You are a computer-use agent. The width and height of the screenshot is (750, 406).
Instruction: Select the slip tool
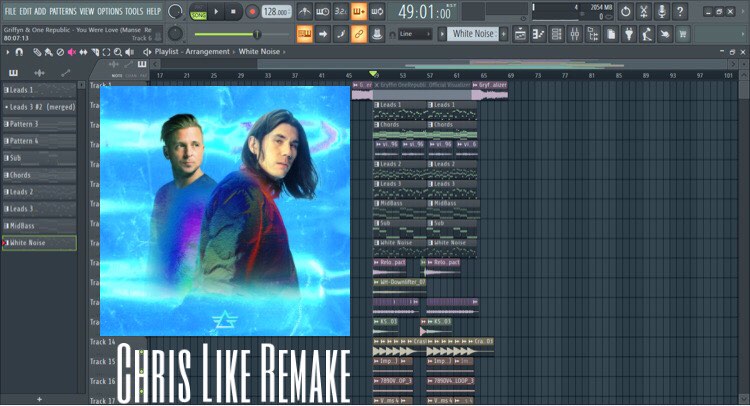click(x=83, y=52)
